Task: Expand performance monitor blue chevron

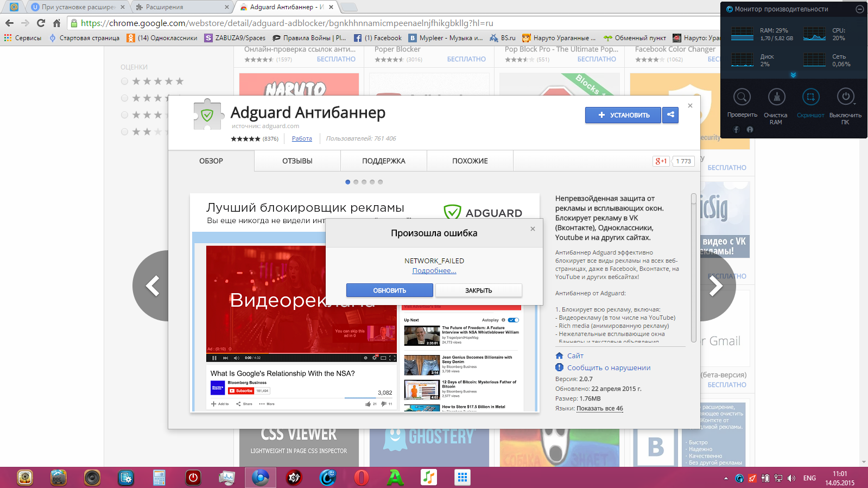Action: coord(793,75)
